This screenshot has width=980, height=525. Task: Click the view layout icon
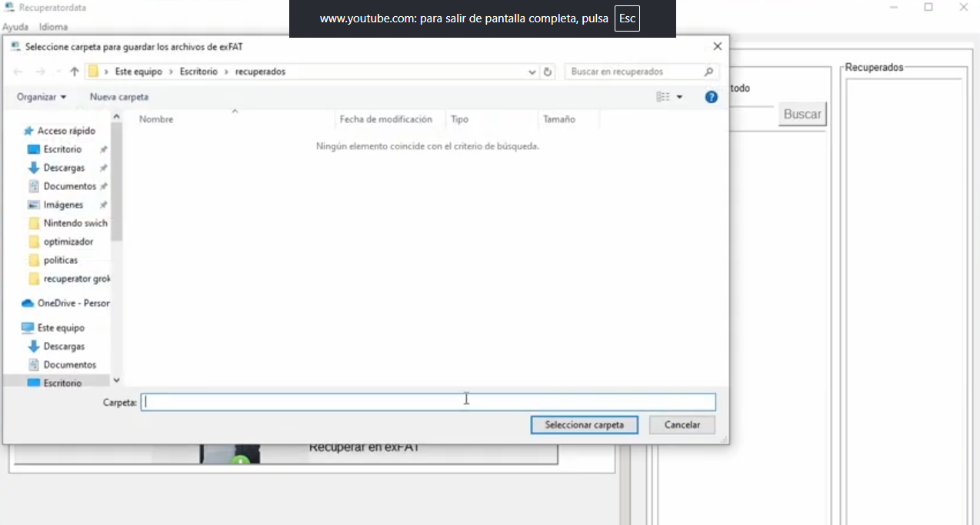click(663, 97)
